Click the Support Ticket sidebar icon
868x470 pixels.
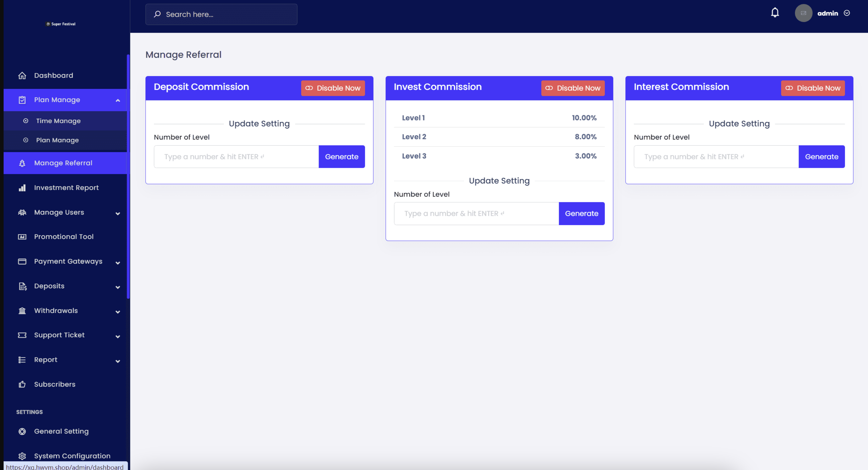(21, 335)
